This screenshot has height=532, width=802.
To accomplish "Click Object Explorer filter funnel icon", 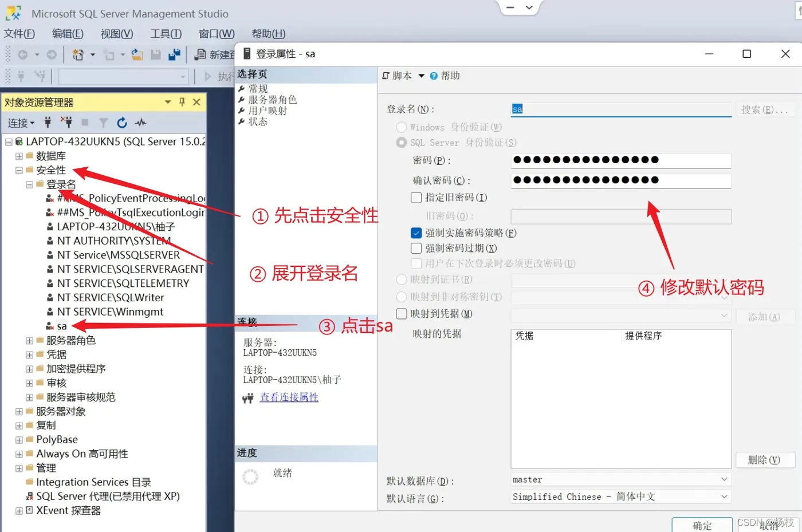I will point(103,123).
